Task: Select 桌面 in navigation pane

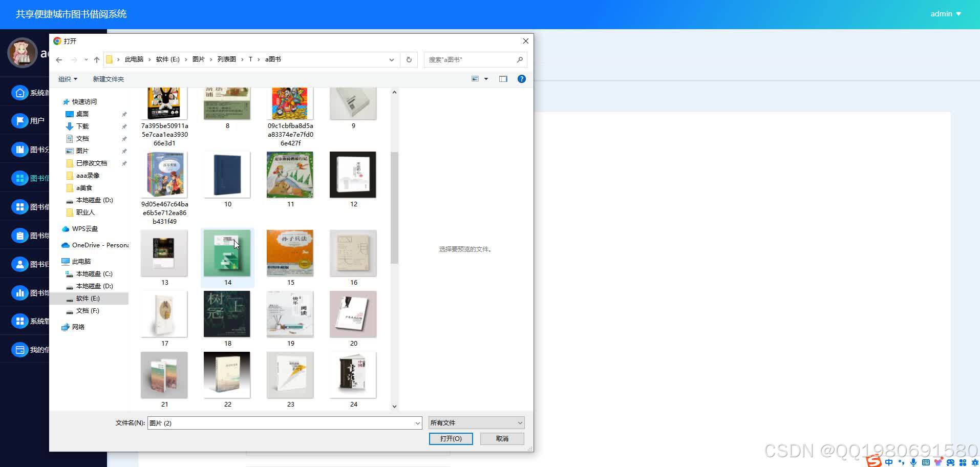Action: (x=82, y=114)
